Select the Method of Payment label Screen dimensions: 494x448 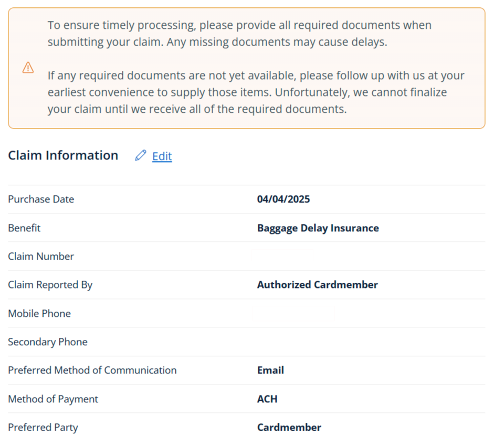[53, 399]
